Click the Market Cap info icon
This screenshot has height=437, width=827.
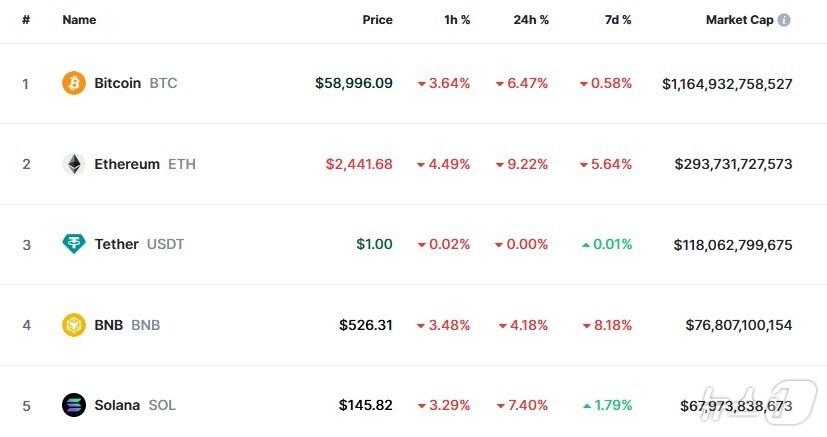coord(784,20)
